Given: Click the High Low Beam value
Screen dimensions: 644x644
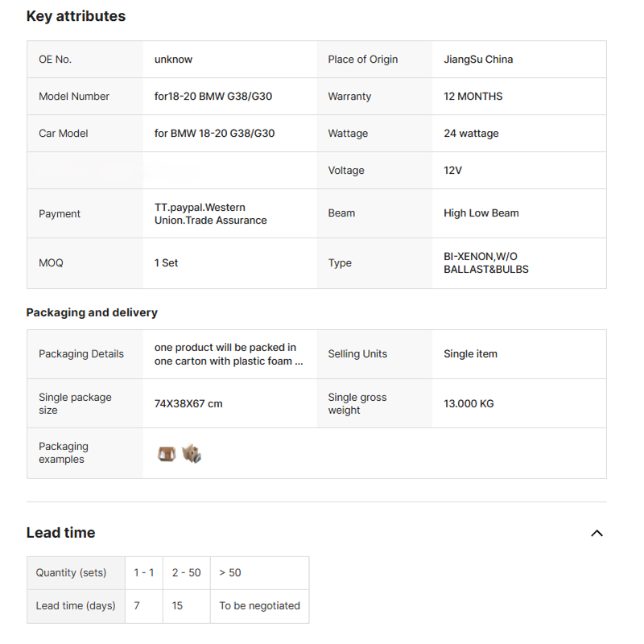Looking at the screenshot, I should point(481,213).
